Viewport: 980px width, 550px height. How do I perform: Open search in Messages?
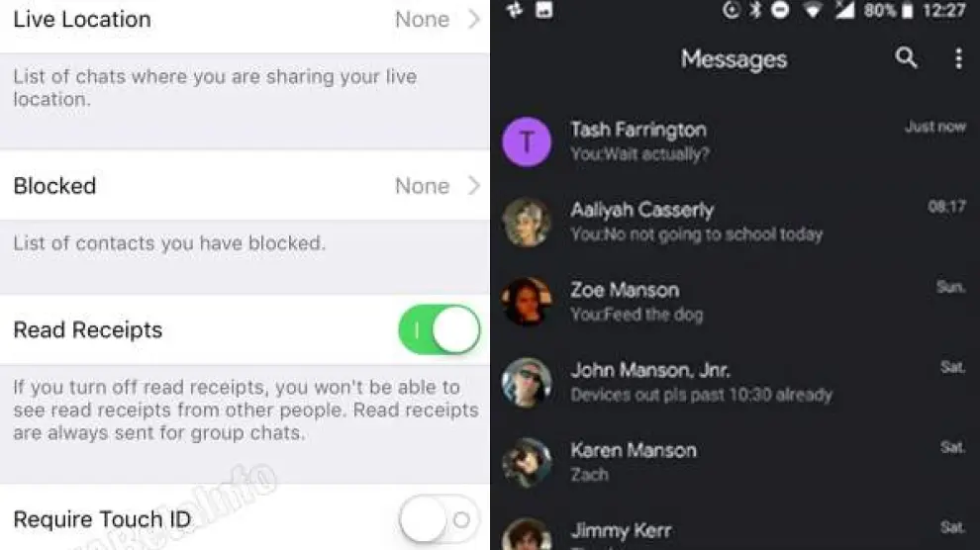[x=906, y=58]
